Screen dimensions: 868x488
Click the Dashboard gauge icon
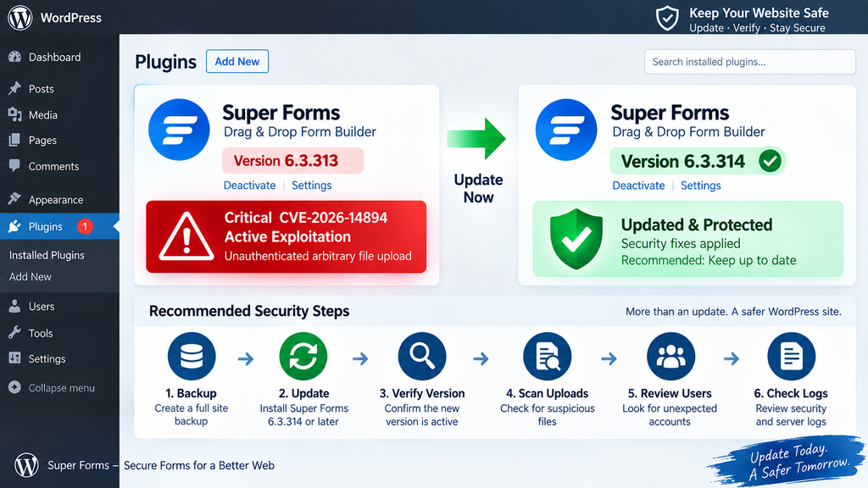coord(15,57)
